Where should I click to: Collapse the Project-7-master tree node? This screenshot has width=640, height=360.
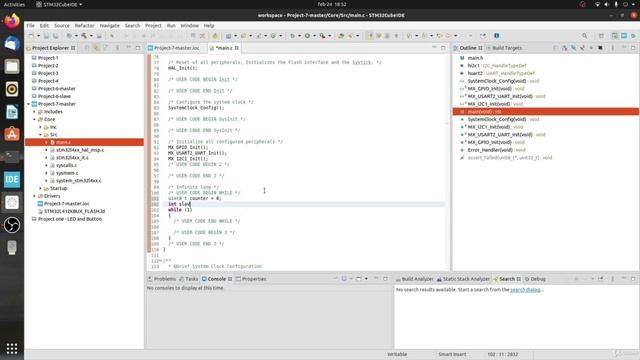29,104
